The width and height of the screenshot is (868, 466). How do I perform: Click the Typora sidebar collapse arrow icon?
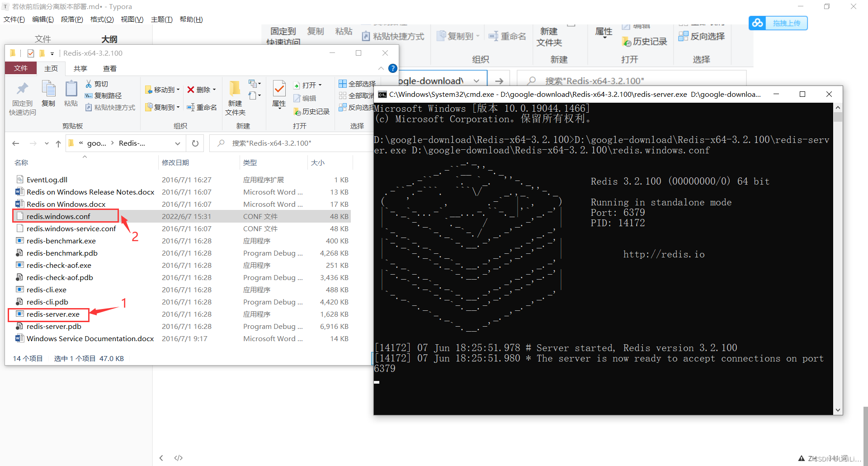[x=161, y=458]
